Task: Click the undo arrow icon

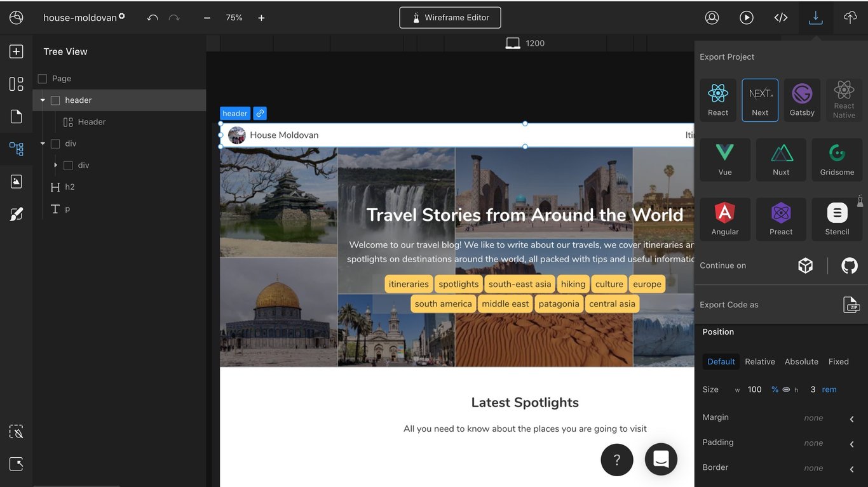Action: [153, 18]
